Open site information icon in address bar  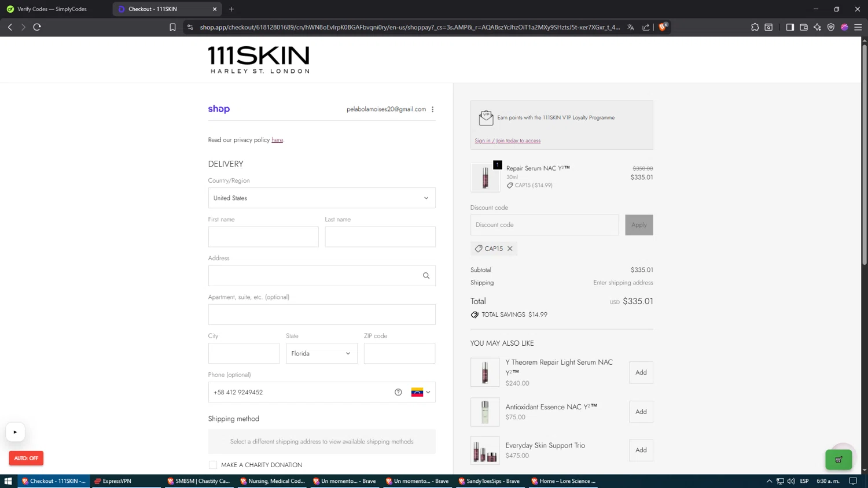[190, 27]
